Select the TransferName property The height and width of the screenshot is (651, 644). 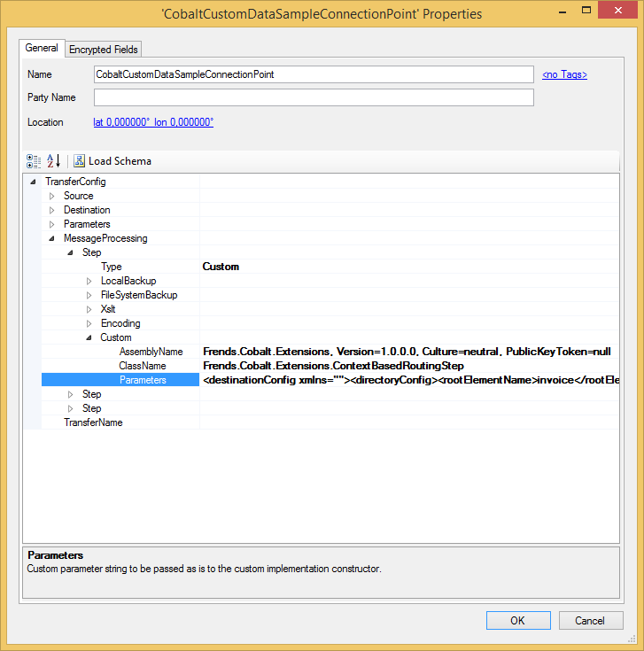click(x=93, y=422)
